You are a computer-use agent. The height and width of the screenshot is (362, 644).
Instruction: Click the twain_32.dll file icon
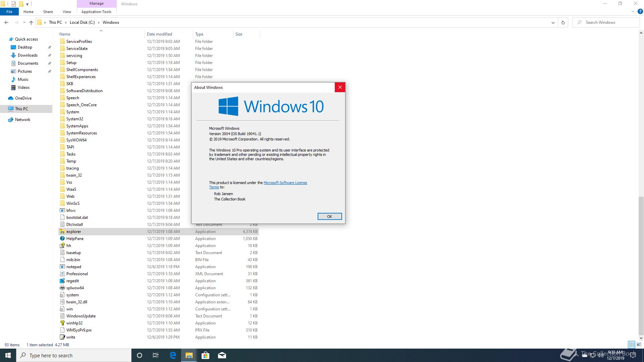tap(62, 302)
